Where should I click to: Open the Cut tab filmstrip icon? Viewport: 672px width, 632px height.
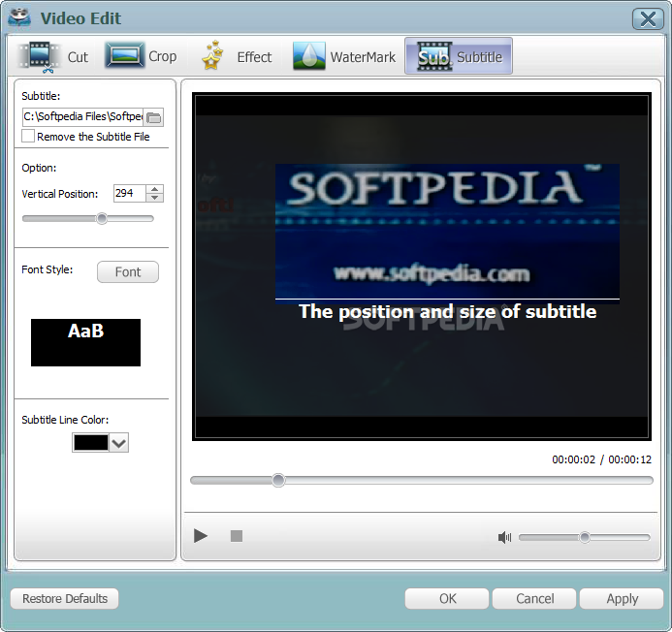pos(39,56)
